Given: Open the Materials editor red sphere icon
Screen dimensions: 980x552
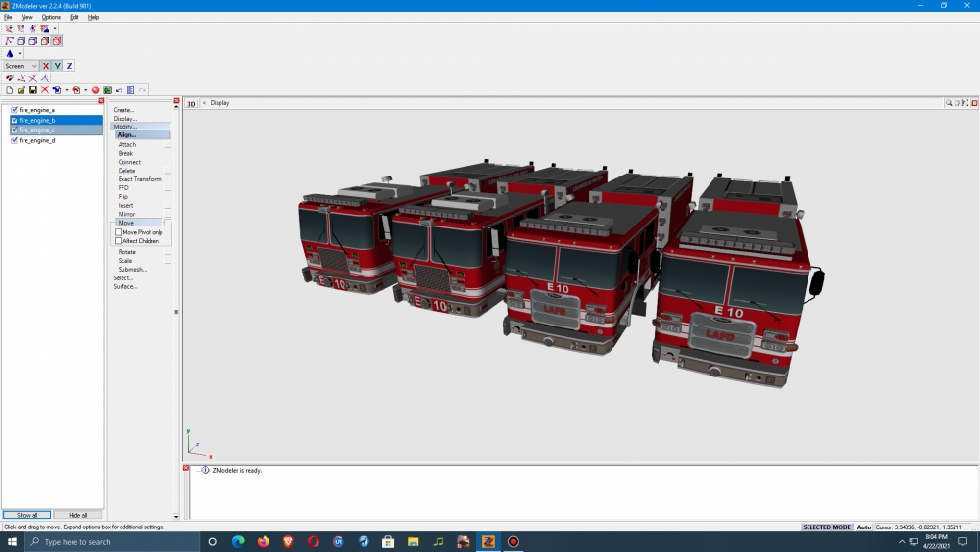Looking at the screenshot, I should (96, 90).
